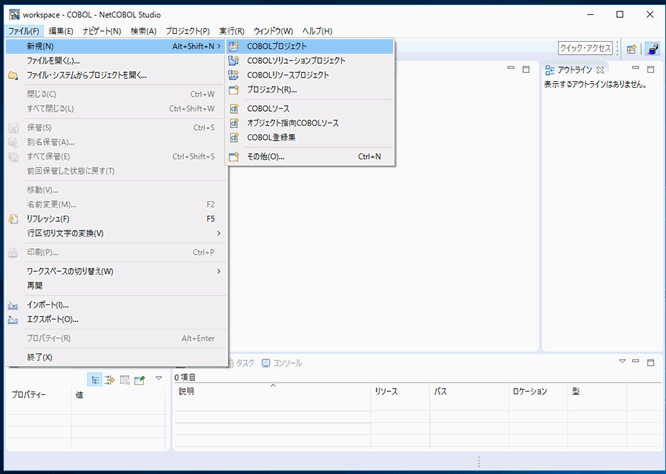Open the problems view menu dropdown

click(x=622, y=361)
